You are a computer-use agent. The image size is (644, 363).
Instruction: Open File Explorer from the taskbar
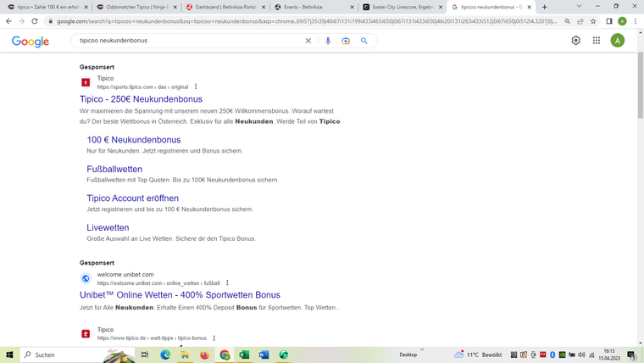click(185, 355)
